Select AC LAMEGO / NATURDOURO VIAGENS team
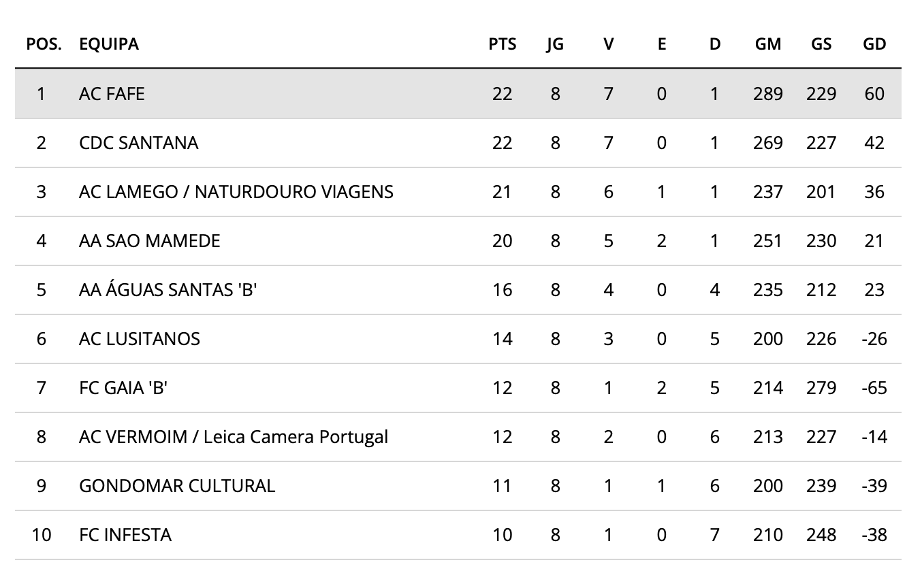The height and width of the screenshot is (588, 922). pos(236,192)
